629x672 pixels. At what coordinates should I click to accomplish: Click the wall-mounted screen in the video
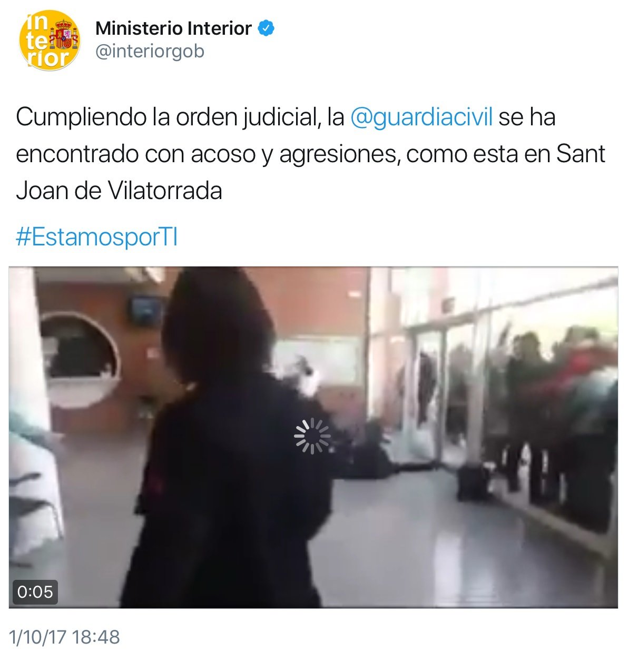pyautogui.click(x=142, y=310)
